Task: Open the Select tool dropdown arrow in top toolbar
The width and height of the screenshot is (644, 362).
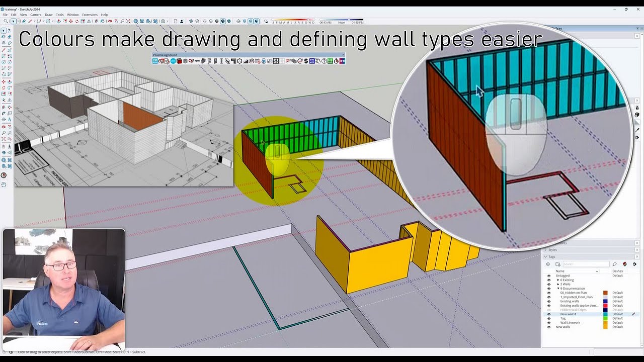Action: pos(19,21)
